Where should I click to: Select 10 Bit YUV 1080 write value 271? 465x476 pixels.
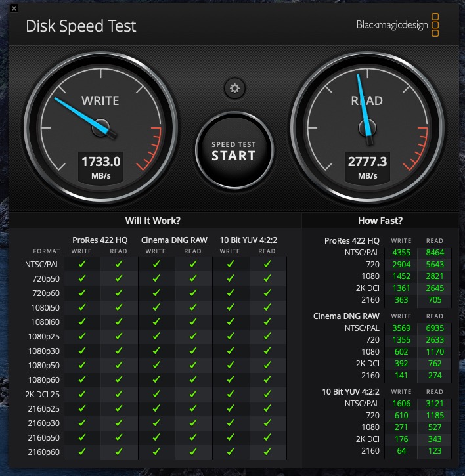point(401,427)
